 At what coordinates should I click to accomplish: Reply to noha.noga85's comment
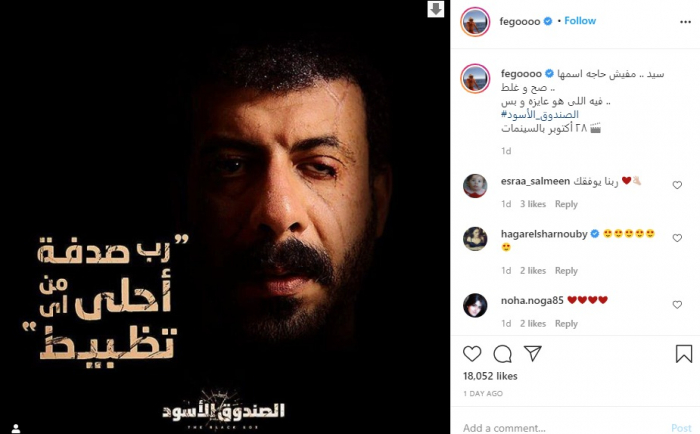[x=566, y=324]
